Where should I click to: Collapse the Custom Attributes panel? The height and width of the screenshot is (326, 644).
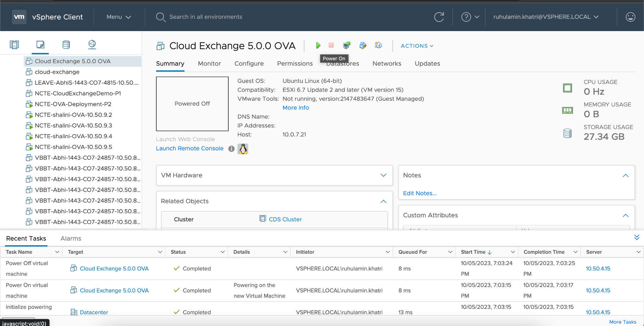tap(626, 215)
